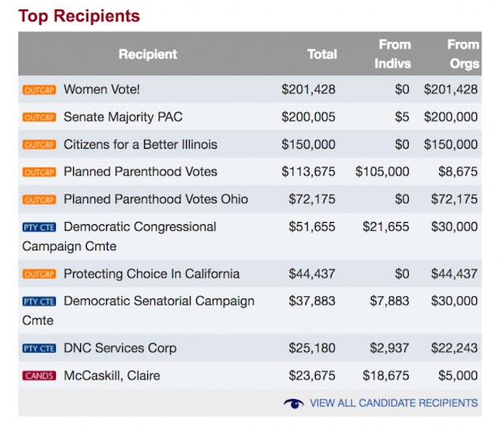The height and width of the screenshot is (440, 504).
Task: Open the Women Vote! recipient entry
Action: coord(102,89)
